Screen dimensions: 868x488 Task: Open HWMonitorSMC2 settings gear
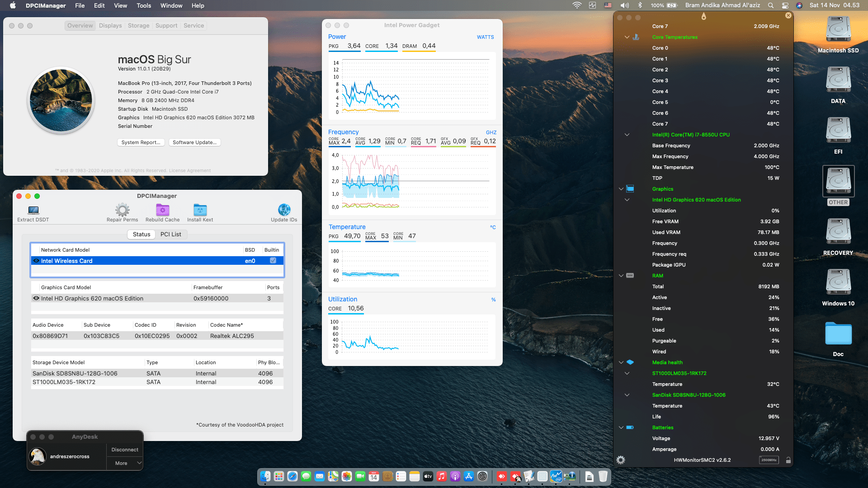(621, 460)
